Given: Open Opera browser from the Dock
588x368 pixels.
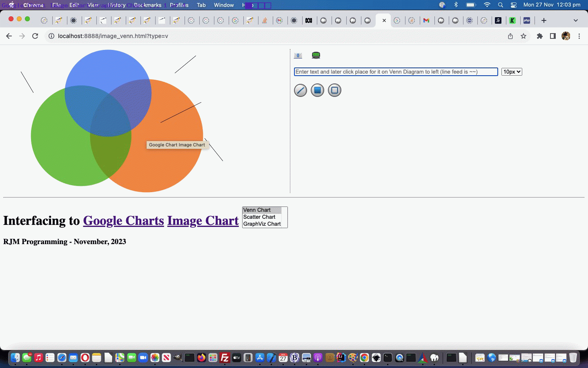Looking at the screenshot, I should tap(85, 358).
